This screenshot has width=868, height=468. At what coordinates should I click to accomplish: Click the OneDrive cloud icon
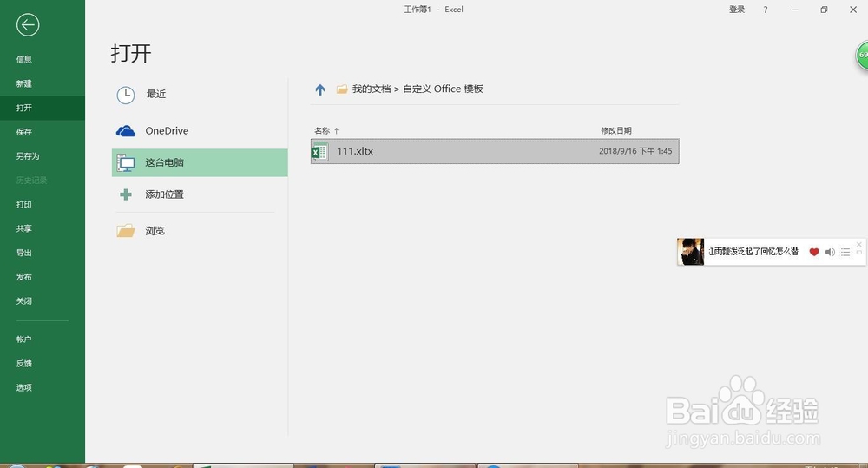(126, 131)
